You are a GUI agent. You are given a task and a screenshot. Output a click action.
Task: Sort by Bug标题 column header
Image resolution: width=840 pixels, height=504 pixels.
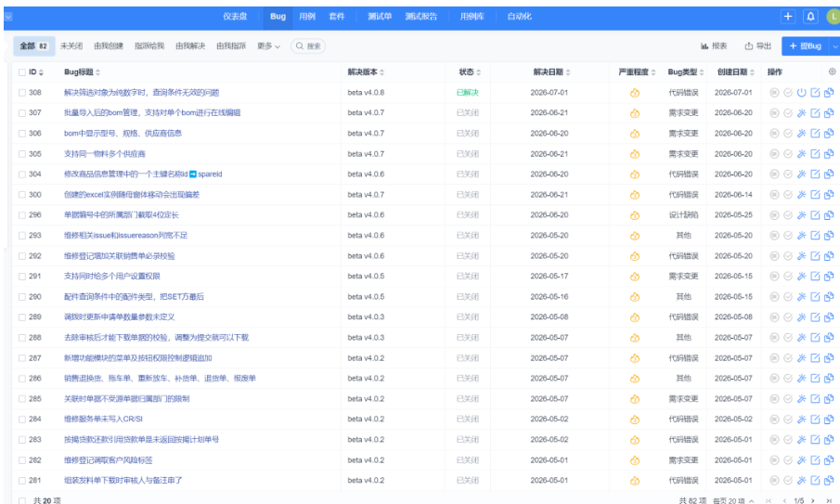tap(82, 72)
